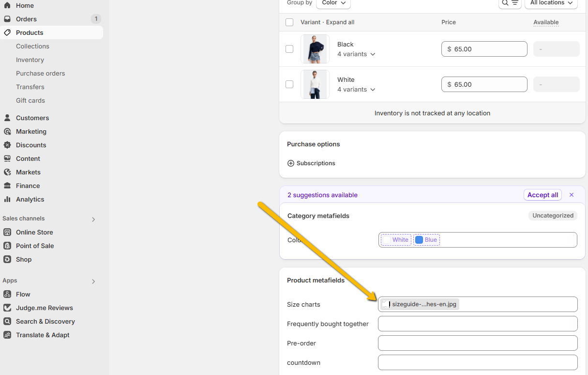Open Flow app via its icon
This screenshot has height=375, width=588.
[7, 294]
